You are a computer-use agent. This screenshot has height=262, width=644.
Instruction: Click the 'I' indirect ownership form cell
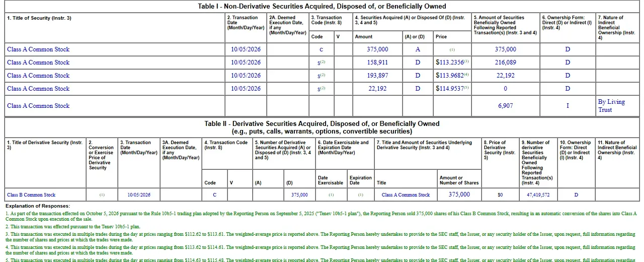point(568,106)
